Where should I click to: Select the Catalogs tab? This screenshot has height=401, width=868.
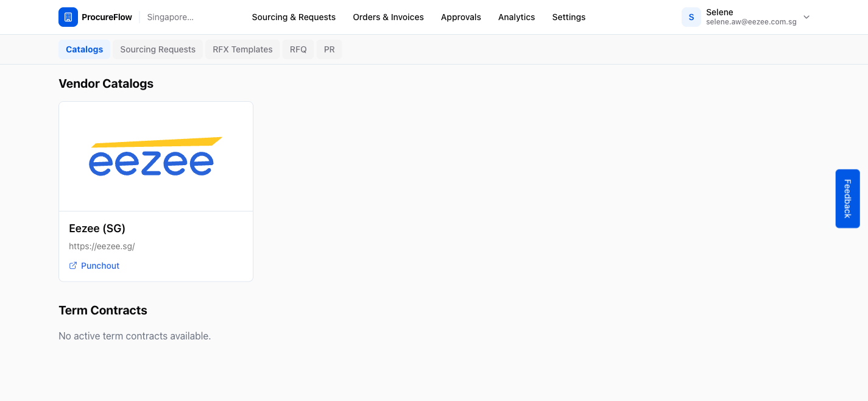pos(84,49)
